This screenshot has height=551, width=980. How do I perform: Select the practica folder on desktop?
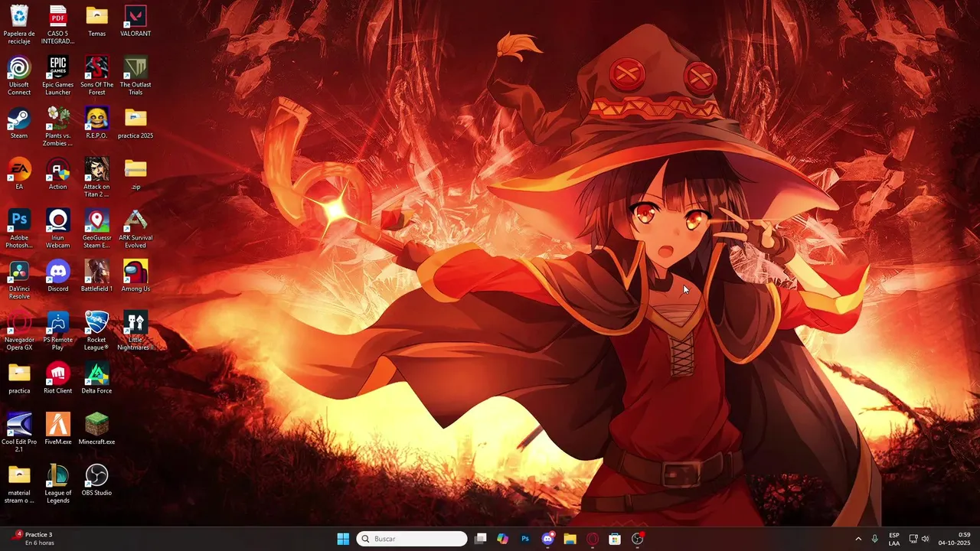[19, 377]
